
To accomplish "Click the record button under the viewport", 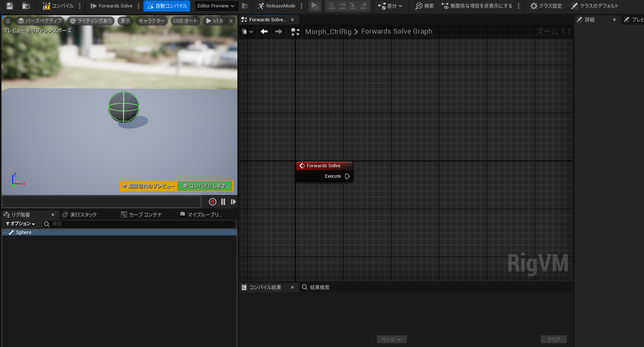I will click(212, 202).
